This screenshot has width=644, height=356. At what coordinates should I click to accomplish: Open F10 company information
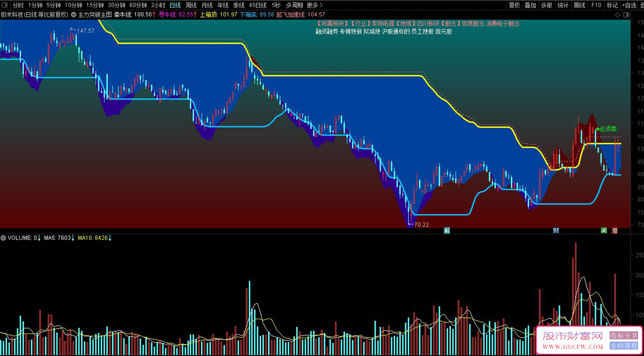596,5
